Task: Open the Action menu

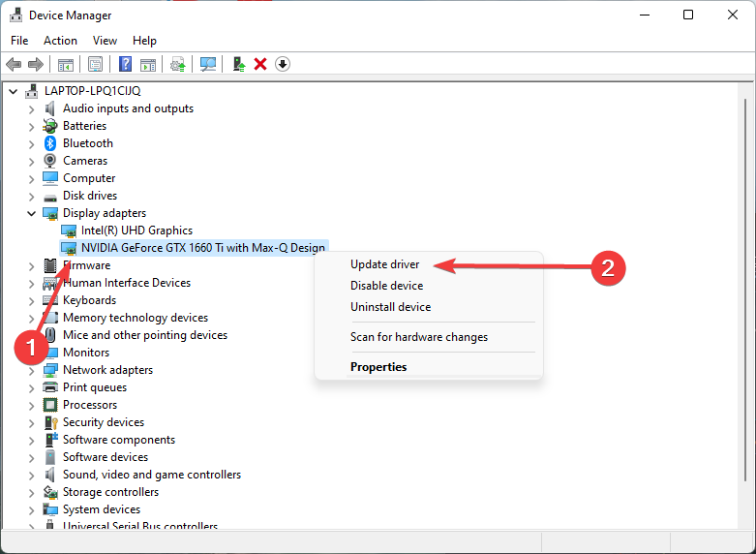Action: click(x=60, y=41)
